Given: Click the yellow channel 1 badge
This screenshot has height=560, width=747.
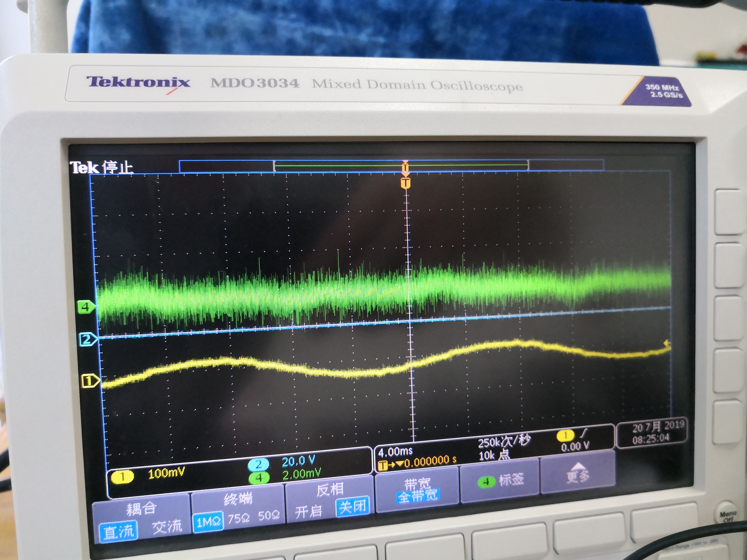Looking at the screenshot, I should (x=123, y=477).
